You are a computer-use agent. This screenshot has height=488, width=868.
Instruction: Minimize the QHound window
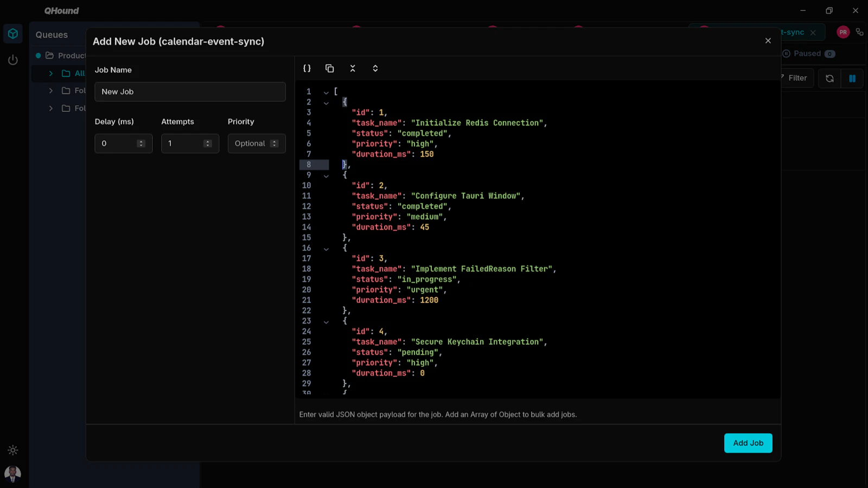803,10
